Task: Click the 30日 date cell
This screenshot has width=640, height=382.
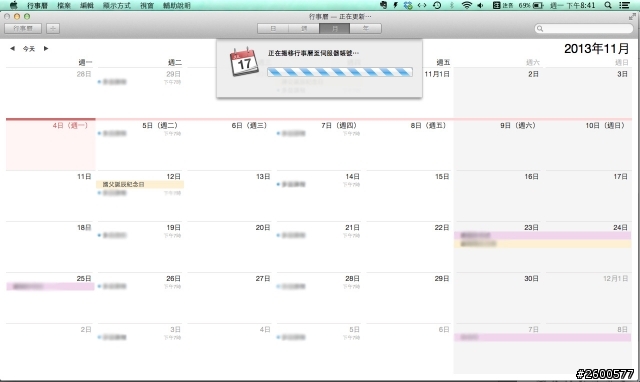Action: click(499, 298)
